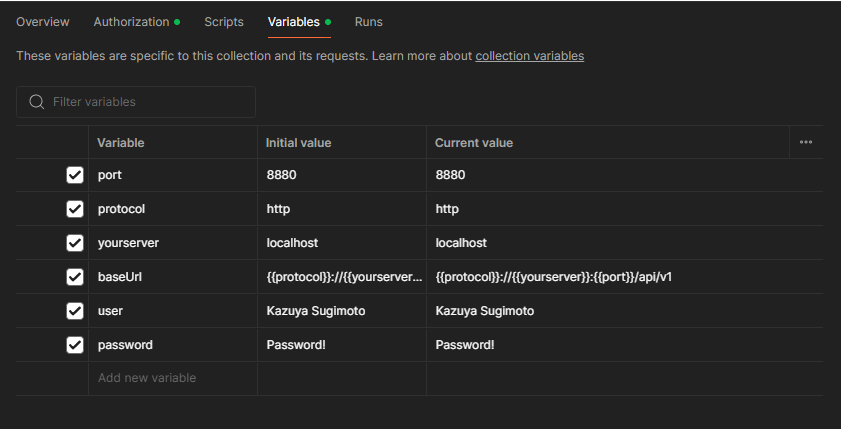Edit the port current value 8880
Viewport: 841px width, 429px height.
(x=451, y=175)
